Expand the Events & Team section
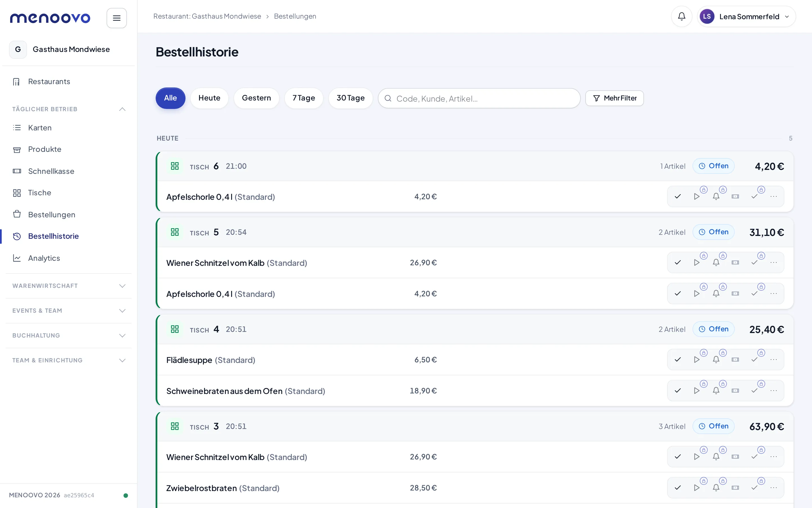Viewport: 812px width, 508px height. (69, 311)
